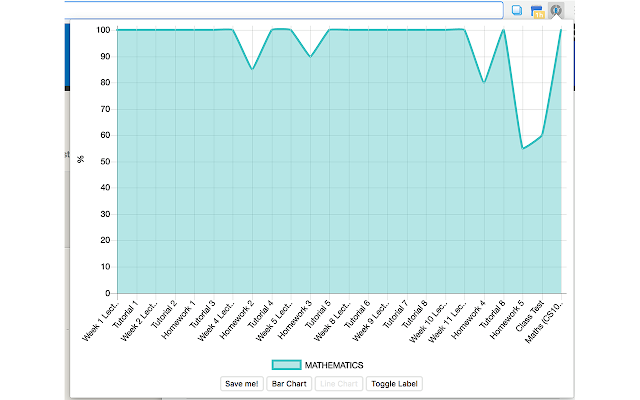Click the 'Week 1 Lect..' axis label
Image resolution: width=640 pixels, height=400 pixels.
click(100, 321)
